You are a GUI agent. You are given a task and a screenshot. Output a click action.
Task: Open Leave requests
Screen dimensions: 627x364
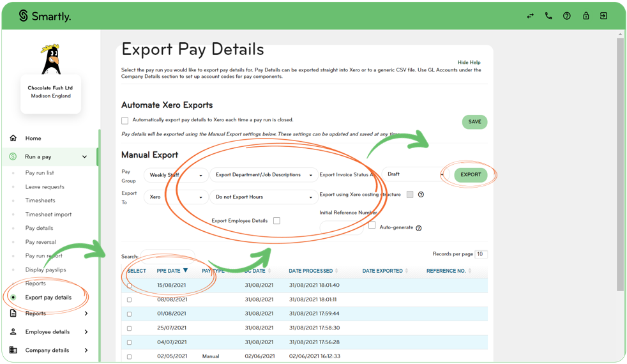45,187
